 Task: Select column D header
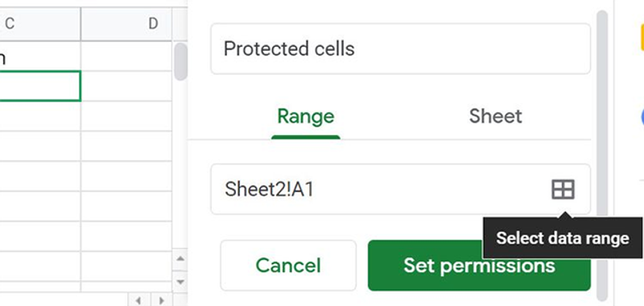pyautogui.click(x=126, y=24)
